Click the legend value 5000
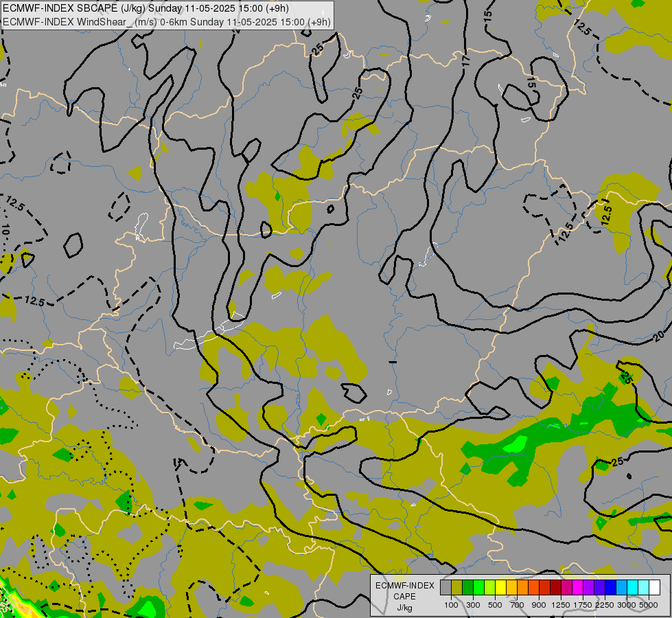 pos(649,605)
